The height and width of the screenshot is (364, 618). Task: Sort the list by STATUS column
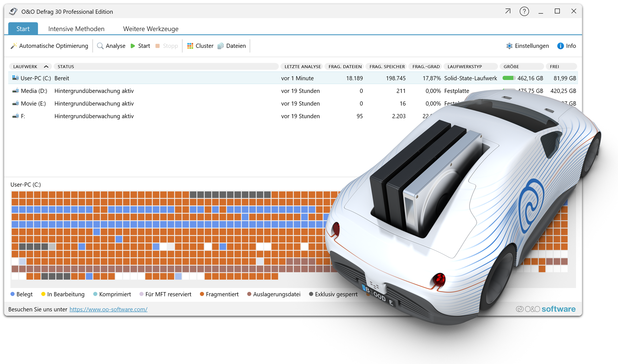coord(65,66)
